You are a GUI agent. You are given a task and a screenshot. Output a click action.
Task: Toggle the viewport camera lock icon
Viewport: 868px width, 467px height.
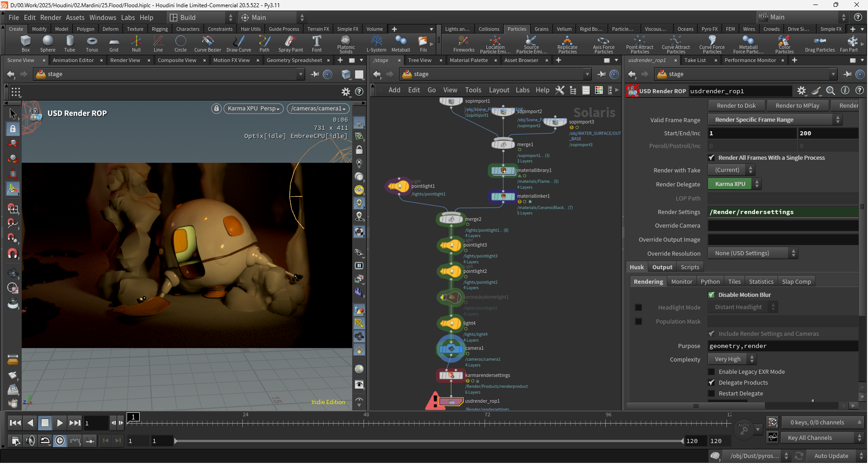(x=217, y=109)
